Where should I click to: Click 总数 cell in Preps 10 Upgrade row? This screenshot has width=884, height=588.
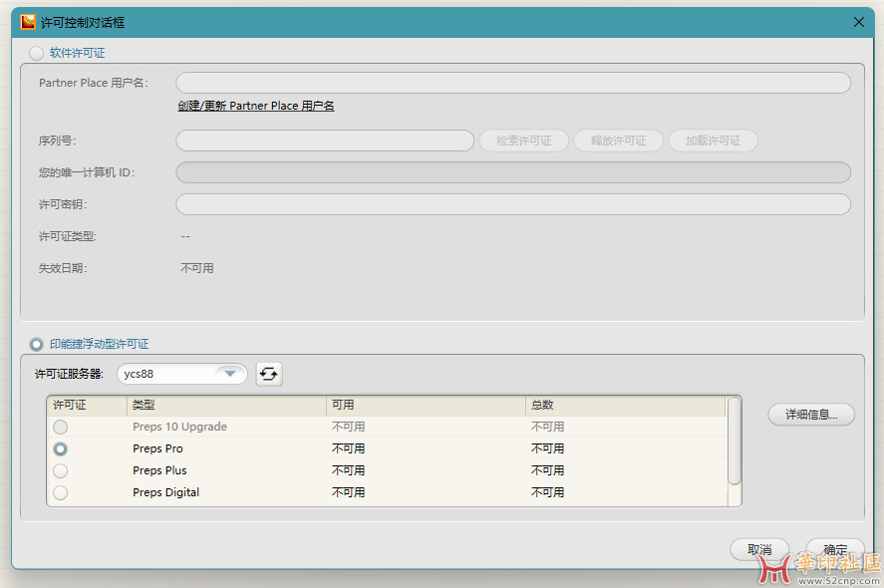click(x=547, y=427)
